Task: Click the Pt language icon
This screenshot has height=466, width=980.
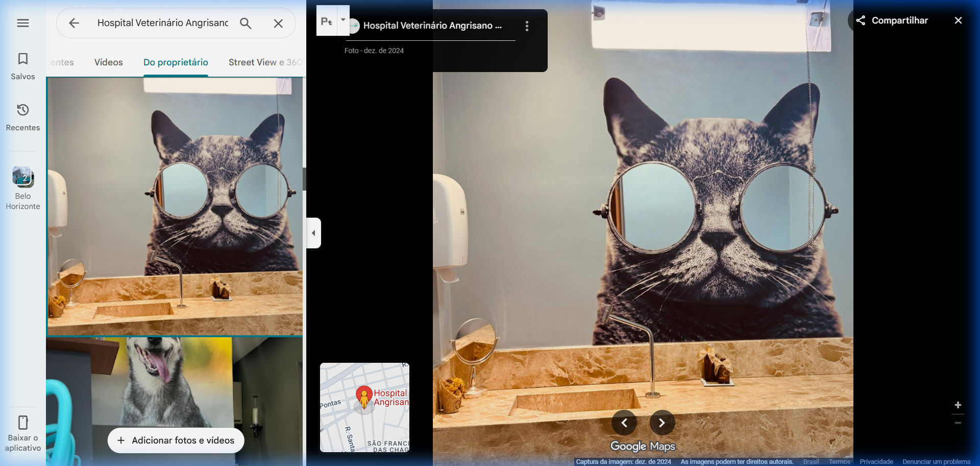Action: [x=327, y=21]
